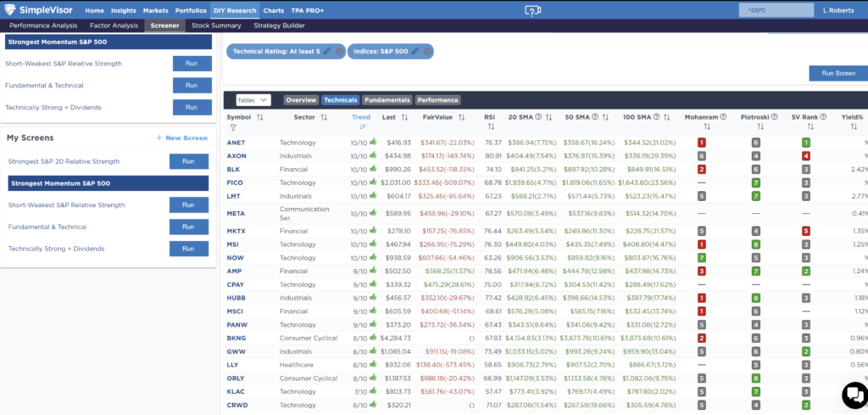The width and height of the screenshot is (868, 415).
Task: Open the Tables dropdown
Action: (253, 100)
